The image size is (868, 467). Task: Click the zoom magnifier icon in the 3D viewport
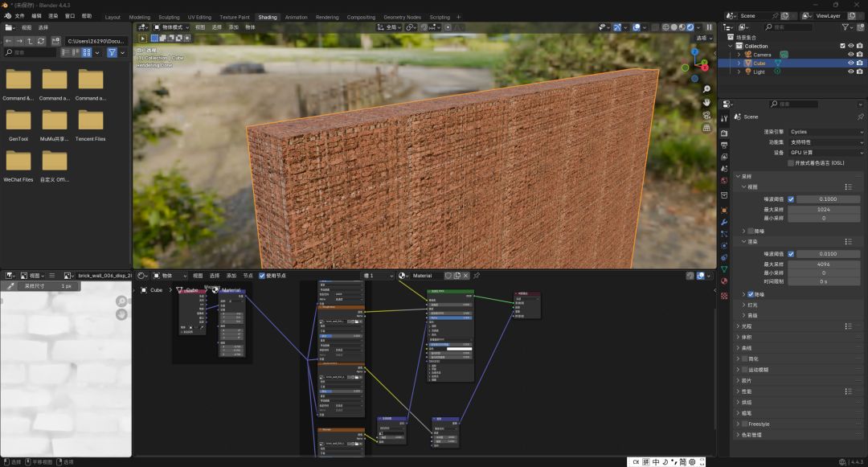point(706,89)
